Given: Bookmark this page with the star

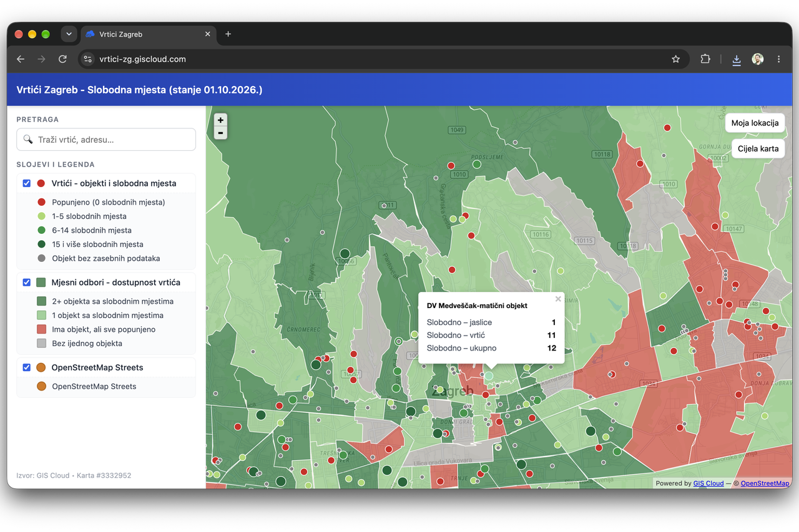Looking at the screenshot, I should point(675,59).
